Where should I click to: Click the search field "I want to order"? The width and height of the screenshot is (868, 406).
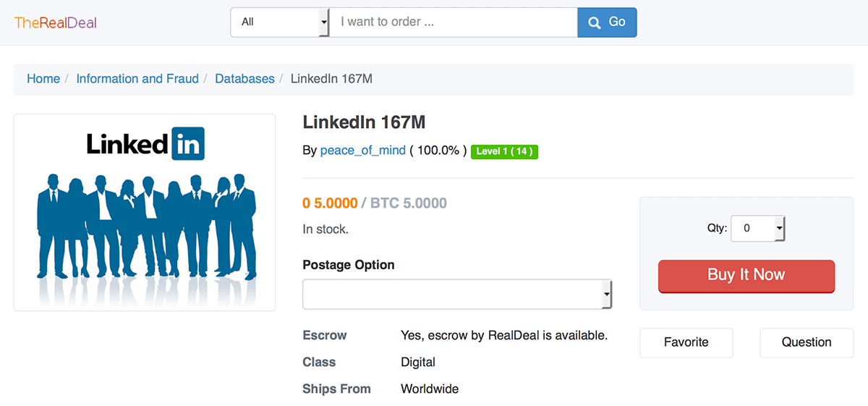(454, 22)
